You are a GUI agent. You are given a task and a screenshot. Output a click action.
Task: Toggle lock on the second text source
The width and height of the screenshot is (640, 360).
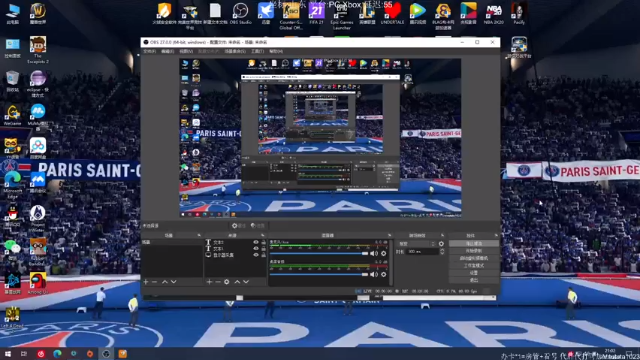click(264, 248)
